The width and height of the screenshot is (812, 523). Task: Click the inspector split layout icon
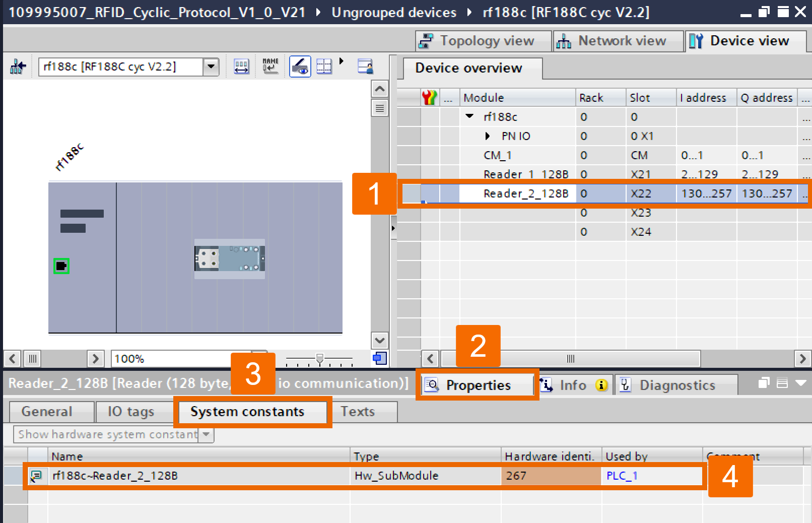point(782,383)
